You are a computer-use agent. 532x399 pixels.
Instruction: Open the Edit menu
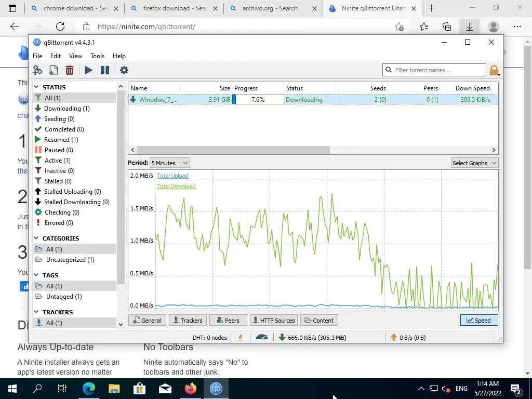pyautogui.click(x=55, y=56)
